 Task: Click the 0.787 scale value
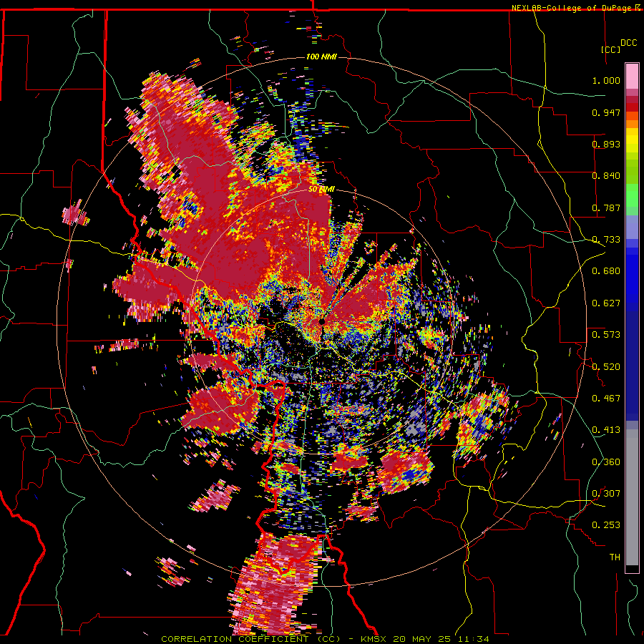(606, 208)
